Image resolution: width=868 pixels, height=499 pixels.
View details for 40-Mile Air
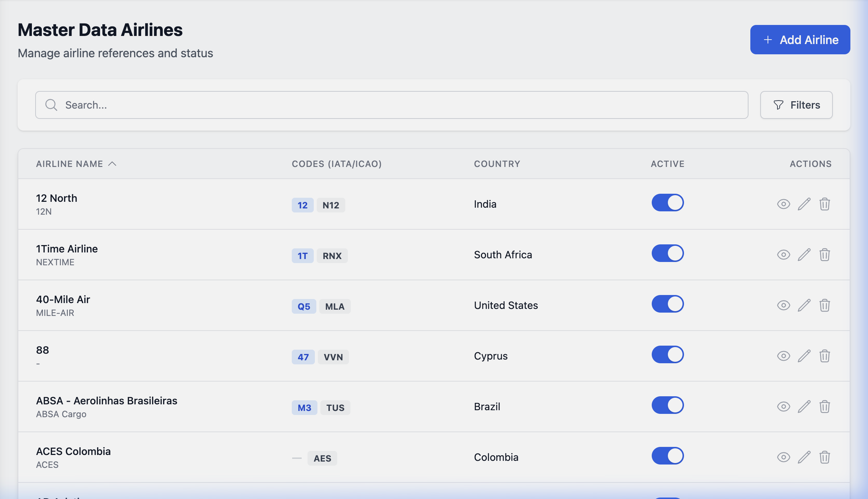click(x=783, y=305)
